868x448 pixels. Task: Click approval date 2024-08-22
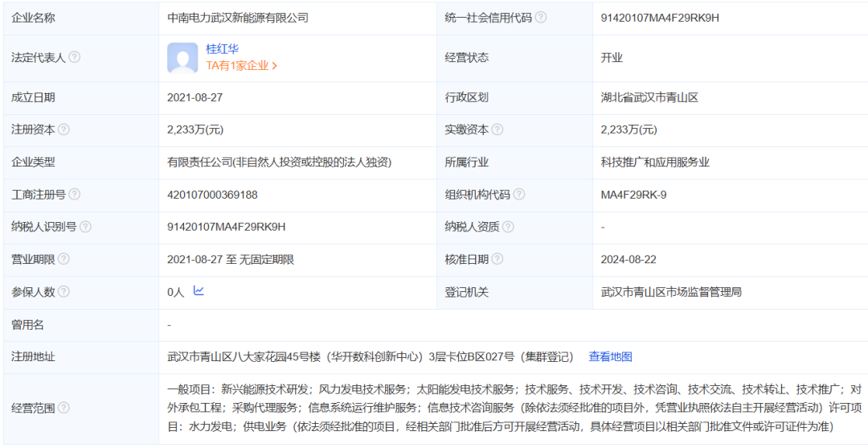click(628, 259)
